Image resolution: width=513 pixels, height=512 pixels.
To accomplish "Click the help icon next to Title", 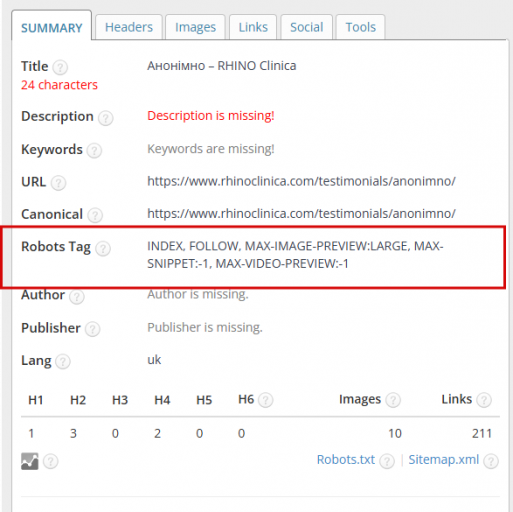I will tap(60, 67).
